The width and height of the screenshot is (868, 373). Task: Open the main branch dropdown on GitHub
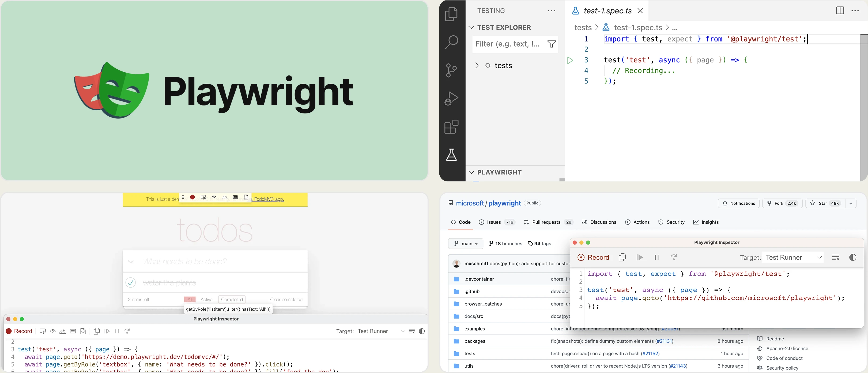pos(466,244)
